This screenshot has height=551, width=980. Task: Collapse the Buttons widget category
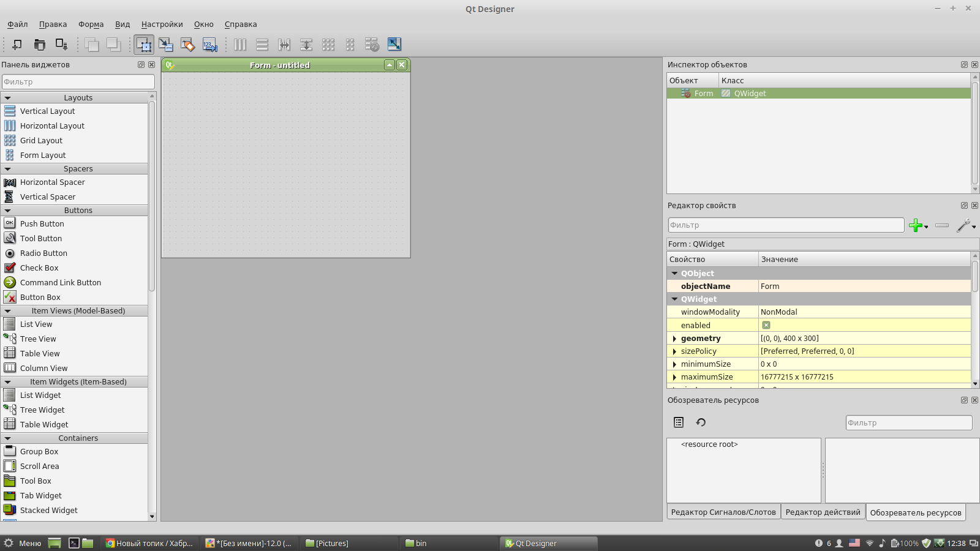(8, 211)
